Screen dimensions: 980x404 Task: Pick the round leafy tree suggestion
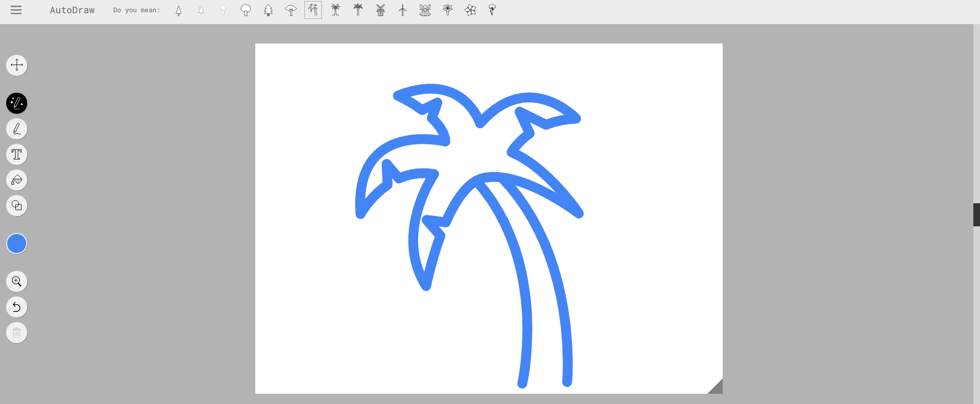pyautogui.click(x=246, y=10)
